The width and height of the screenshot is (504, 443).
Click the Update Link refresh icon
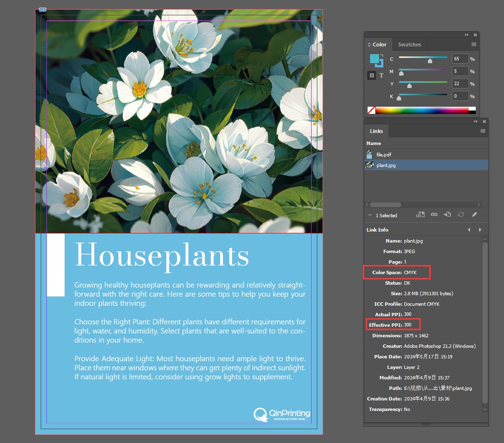click(x=460, y=215)
